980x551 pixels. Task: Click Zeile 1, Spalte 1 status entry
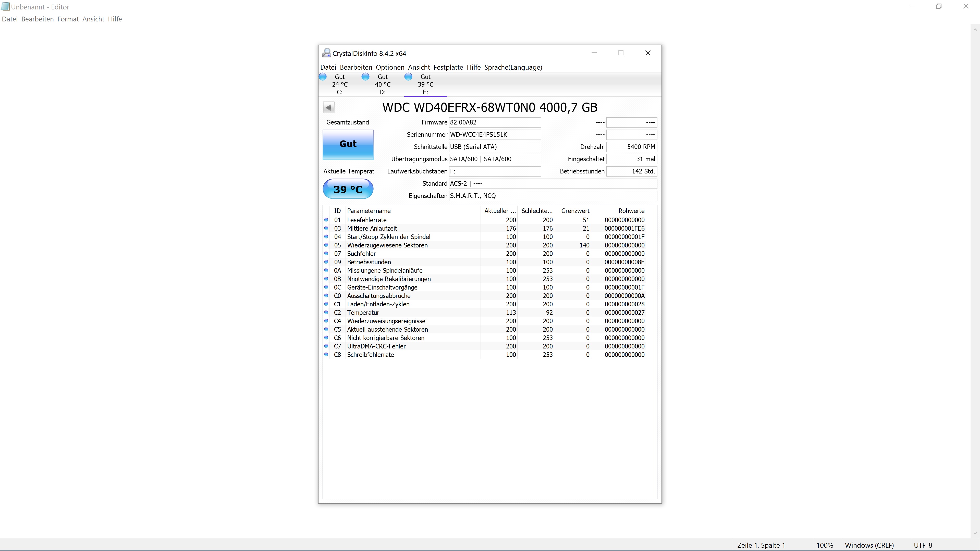click(761, 545)
